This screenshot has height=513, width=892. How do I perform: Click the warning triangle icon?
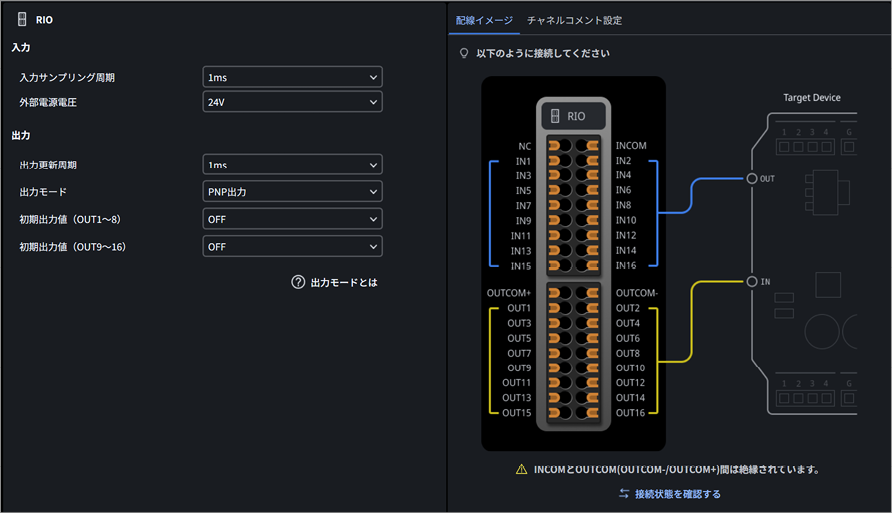click(521, 469)
